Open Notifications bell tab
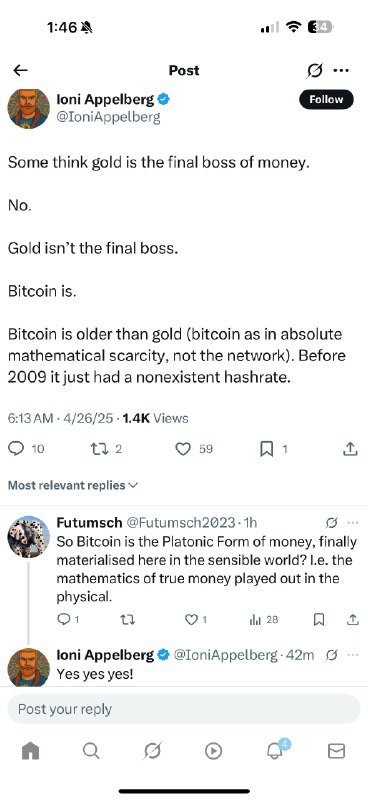 click(276, 750)
